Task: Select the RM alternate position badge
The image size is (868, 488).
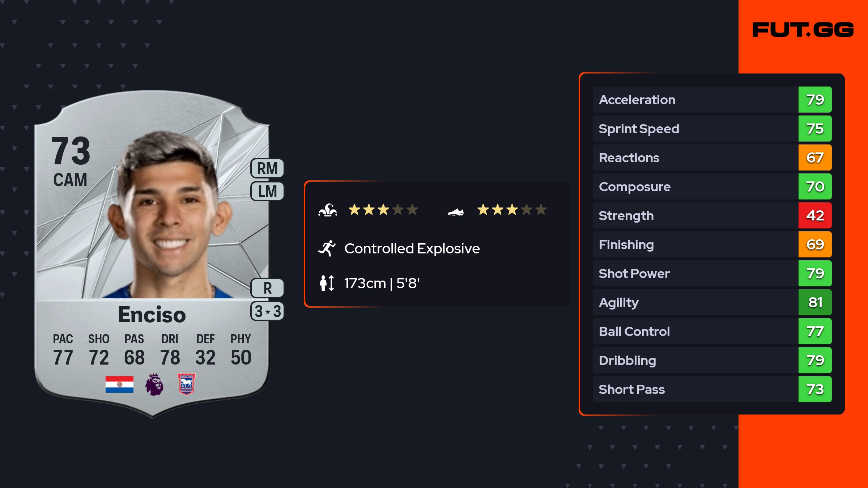Action: pos(267,168)
